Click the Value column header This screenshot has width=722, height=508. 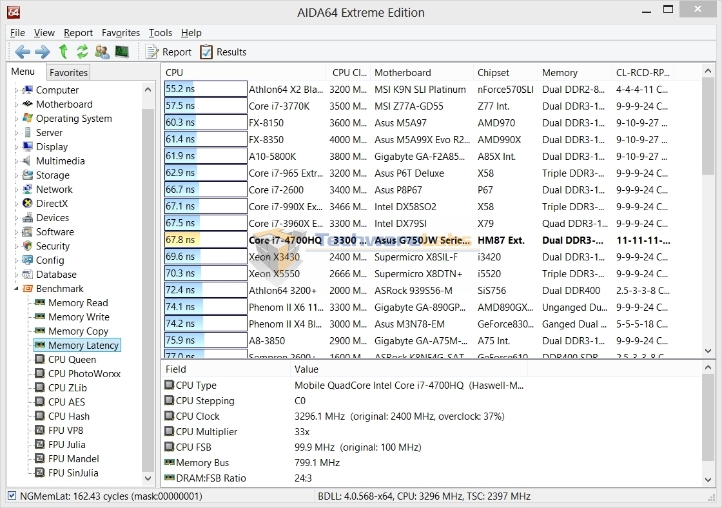(x=409, y=369)
